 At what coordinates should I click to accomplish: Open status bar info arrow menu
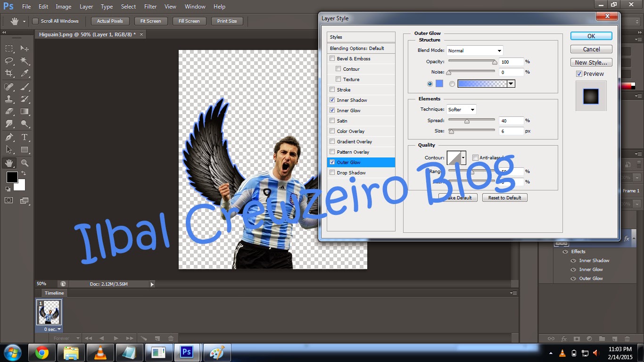(152, 284)
